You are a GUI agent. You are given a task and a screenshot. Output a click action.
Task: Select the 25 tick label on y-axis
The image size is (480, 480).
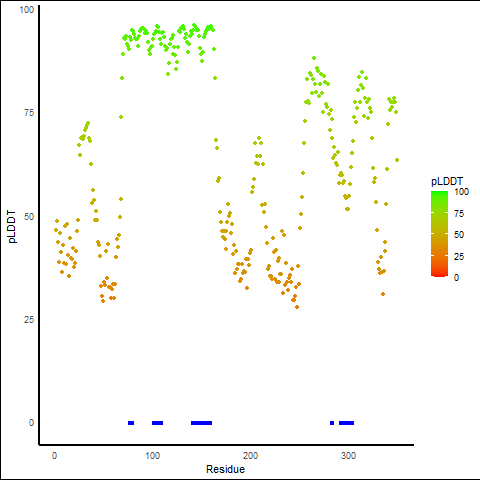(29, 319)
